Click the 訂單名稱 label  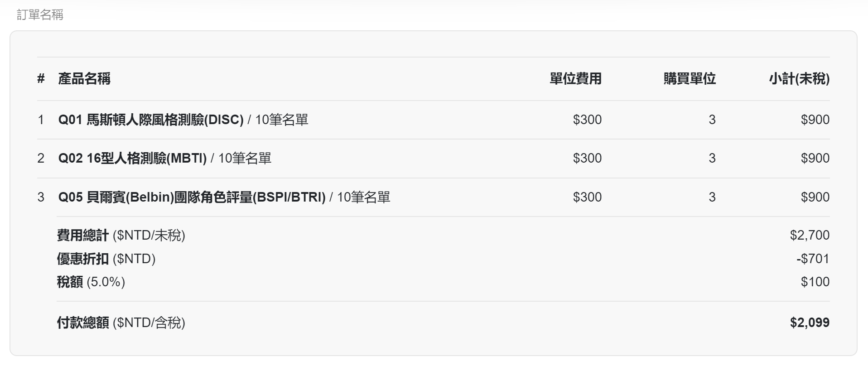pyautogui.click(x=40, y=15)
